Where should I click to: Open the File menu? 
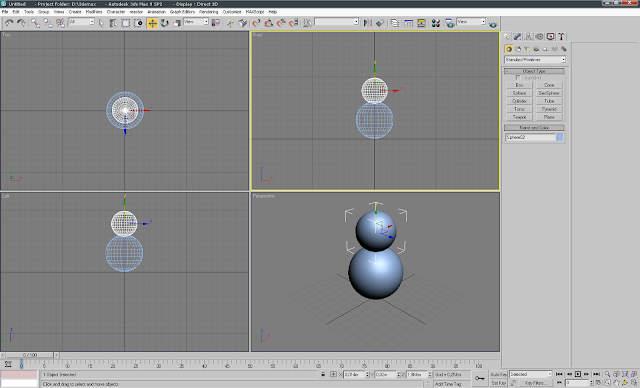coord(5,12)
